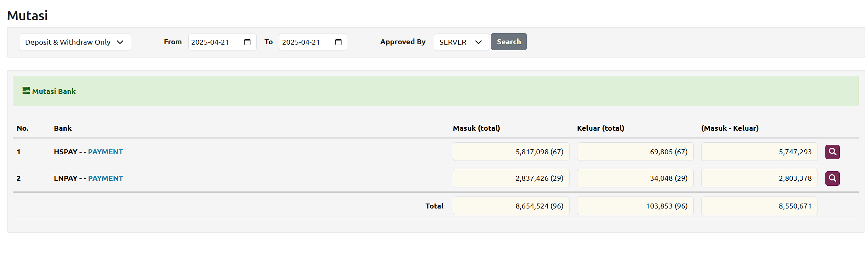Click the HSPAY Keluar total field
The width and height of the screenshot is (868, 266).
point(635,152)
